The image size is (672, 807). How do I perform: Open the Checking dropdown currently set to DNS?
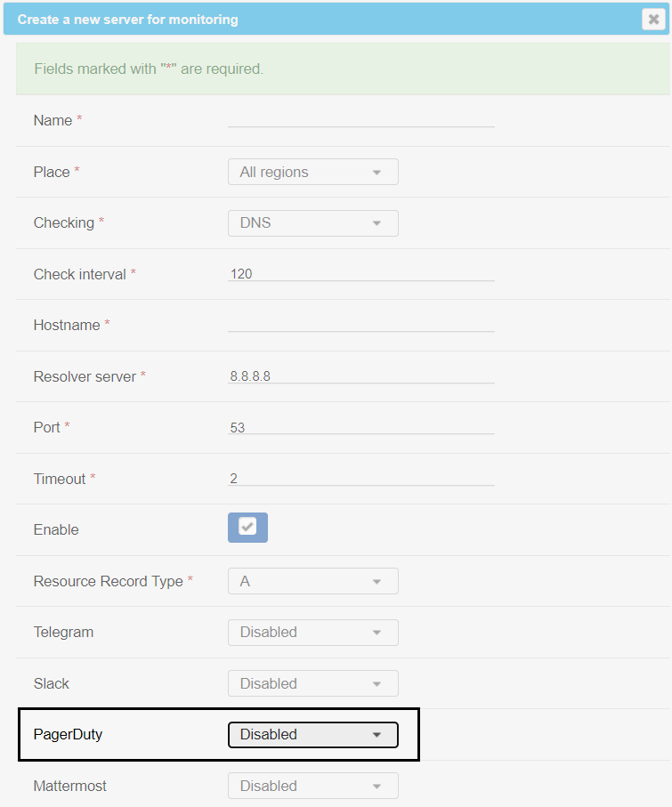(312, 223)
